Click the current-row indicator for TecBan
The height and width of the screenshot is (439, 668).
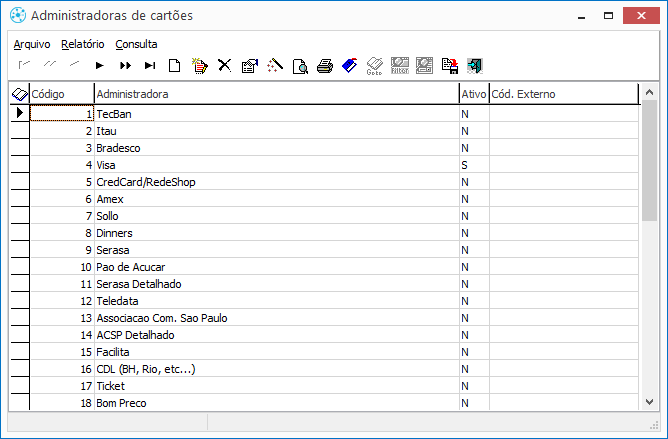(20, 113)
